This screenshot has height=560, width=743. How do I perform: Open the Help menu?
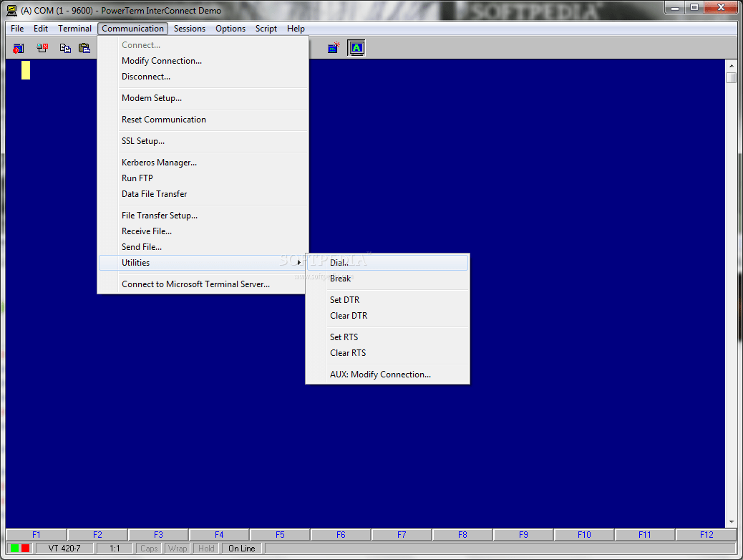click(x=296, y=29)
